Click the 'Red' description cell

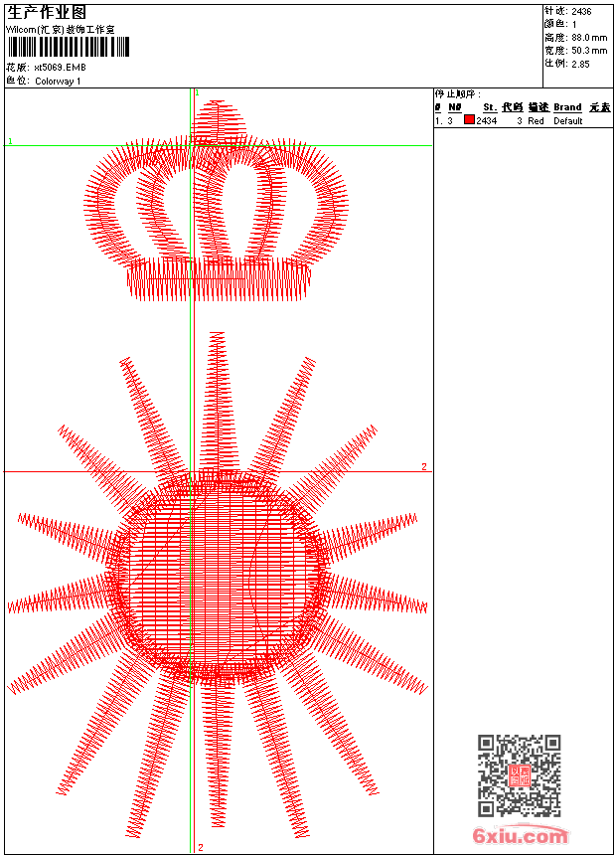coord(536,121)
